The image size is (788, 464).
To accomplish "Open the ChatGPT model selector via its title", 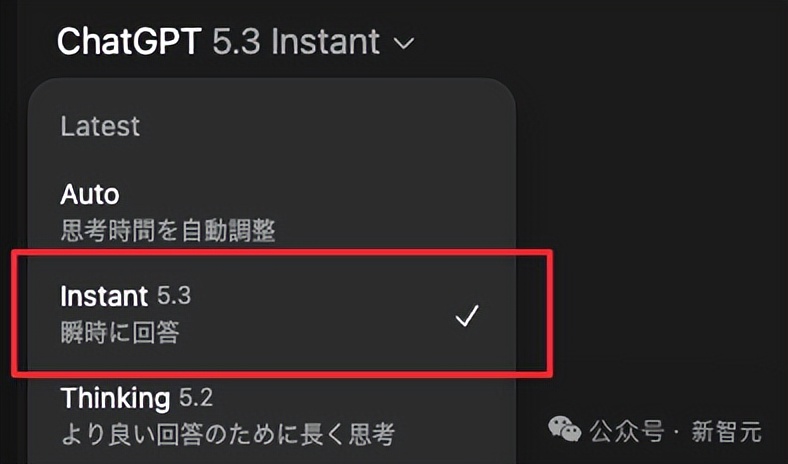I will click(x=236, y=41).
